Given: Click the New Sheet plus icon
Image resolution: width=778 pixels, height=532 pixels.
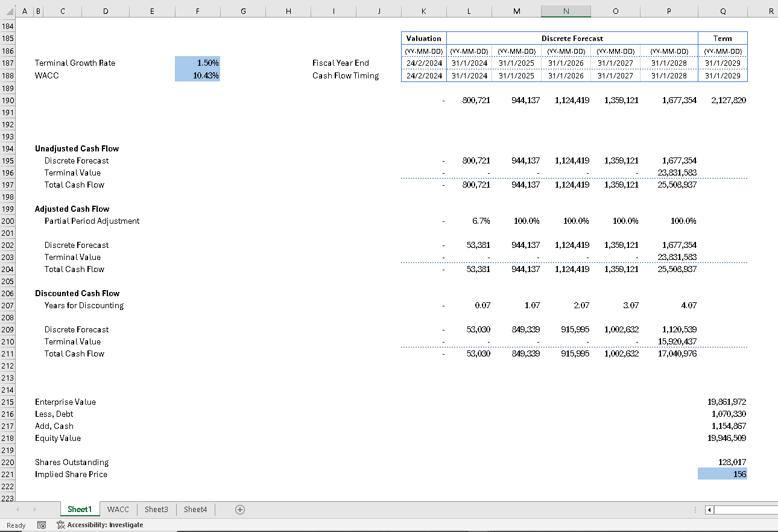Looking at the screenshot, I should [x=239, y=510].
